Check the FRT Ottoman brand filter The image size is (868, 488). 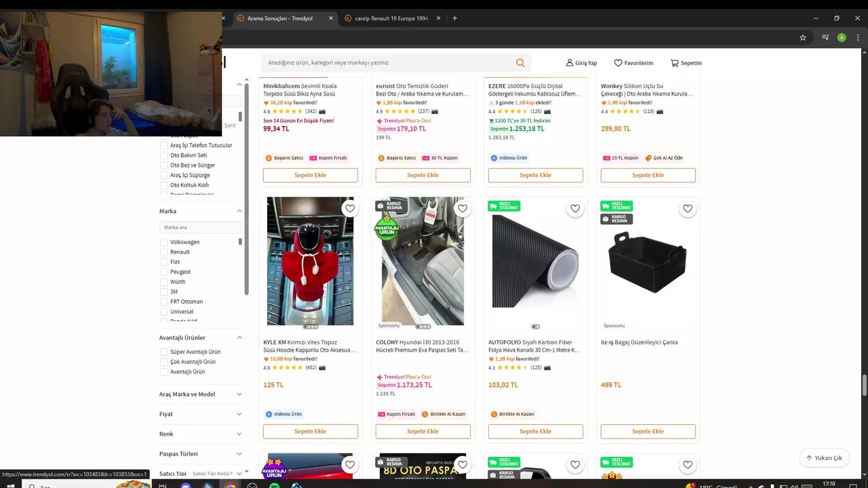tap(163, 302)
